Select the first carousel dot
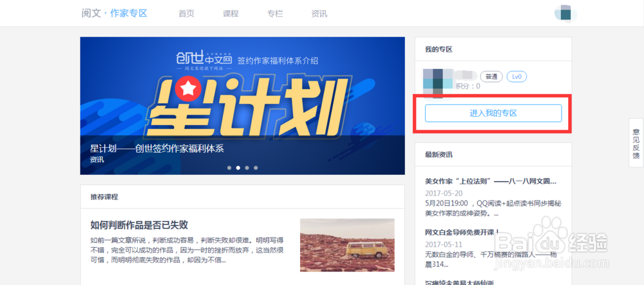644x285 pixels. tap(229, 168)
